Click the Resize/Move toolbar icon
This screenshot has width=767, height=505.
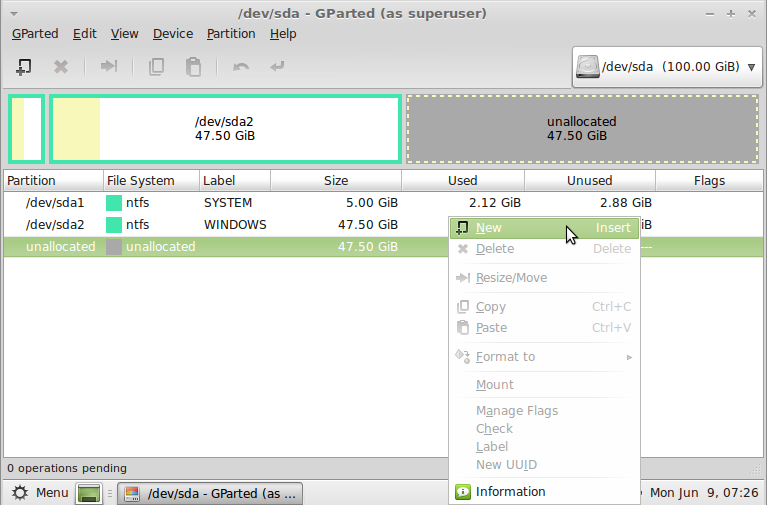109,66
